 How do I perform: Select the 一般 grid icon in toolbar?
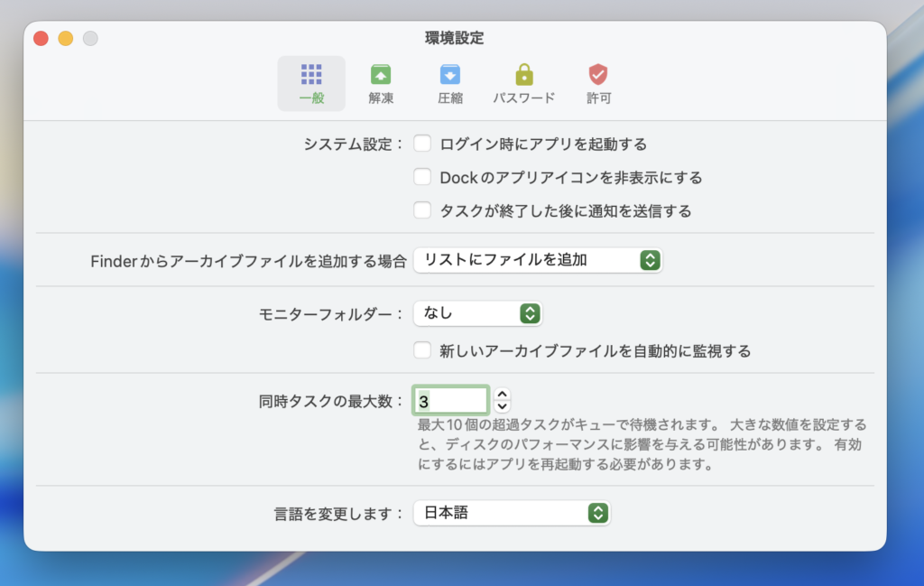click(311, 75)
